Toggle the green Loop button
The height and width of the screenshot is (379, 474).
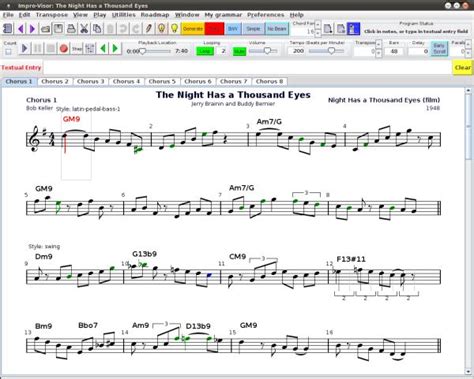point(205,51)
